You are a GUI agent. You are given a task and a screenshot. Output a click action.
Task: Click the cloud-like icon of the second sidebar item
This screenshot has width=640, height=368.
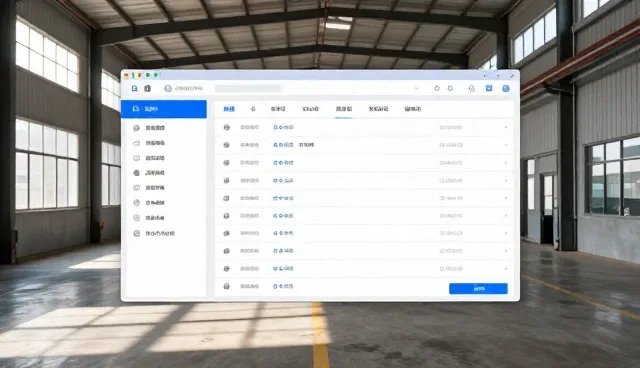point(137,143)
